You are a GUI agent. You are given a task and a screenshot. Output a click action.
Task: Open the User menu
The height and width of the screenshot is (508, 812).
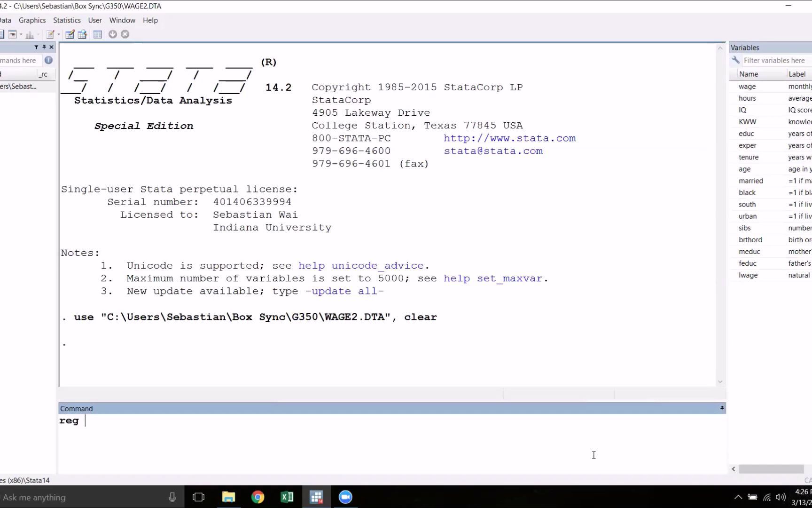[x=95, y=20]
